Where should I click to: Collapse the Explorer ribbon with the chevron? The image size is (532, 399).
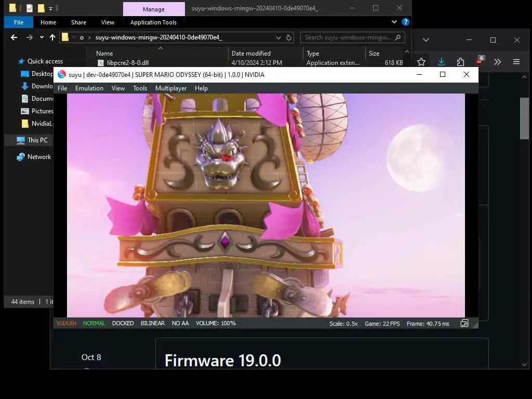click(x=394, y=22)
